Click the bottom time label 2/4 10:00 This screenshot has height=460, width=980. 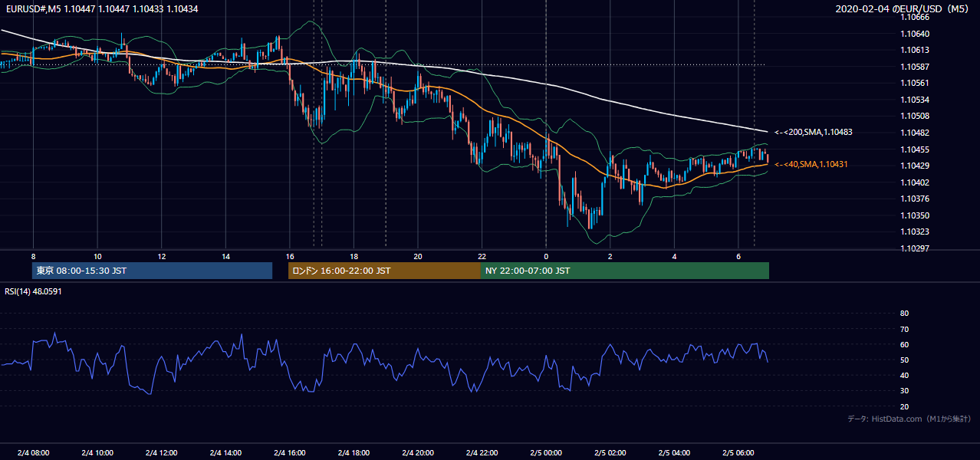(97, 453)
